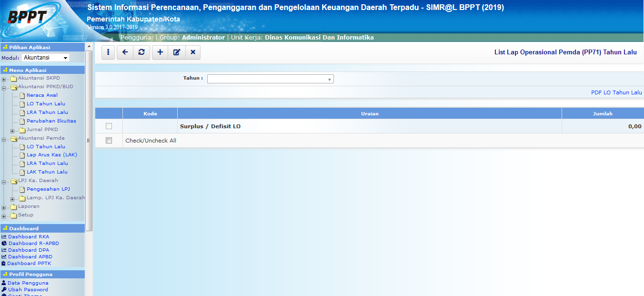Click the plus icon to add record
This screenshot has height=296, width=644.
(x=160, y=52)
